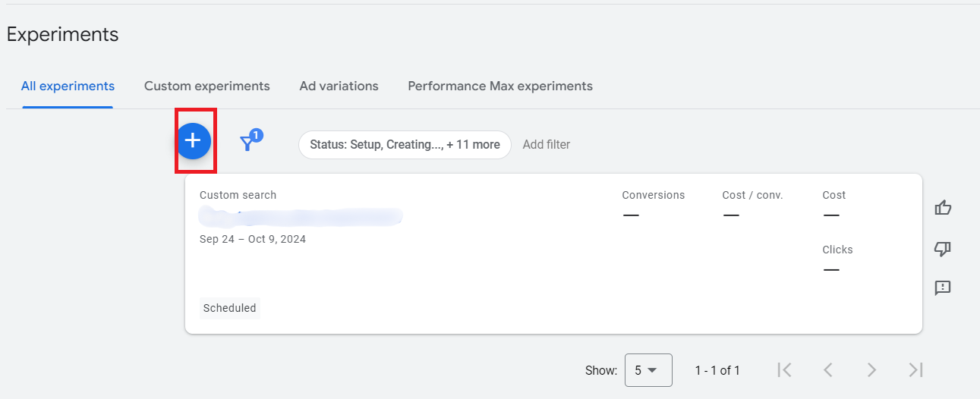Go to the first page of results
This screenshot has width=980, height=399.
point(785,370)
